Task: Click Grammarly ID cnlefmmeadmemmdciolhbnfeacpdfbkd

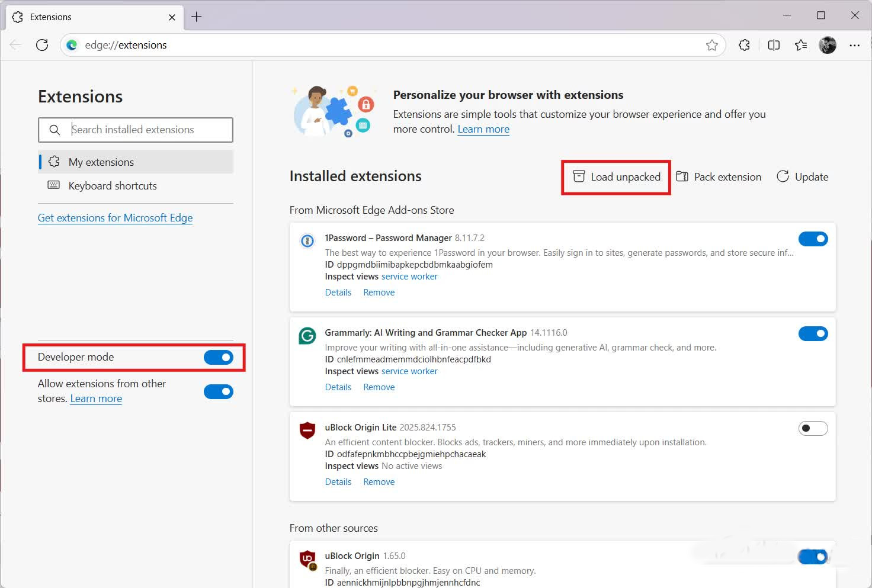Action: coord(413,359)
